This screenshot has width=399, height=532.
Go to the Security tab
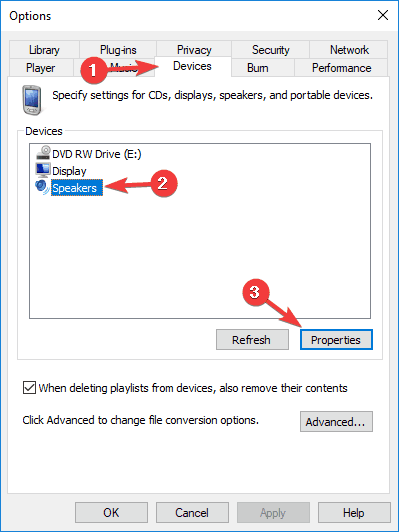pyautogui.click(x=270, y=50)
